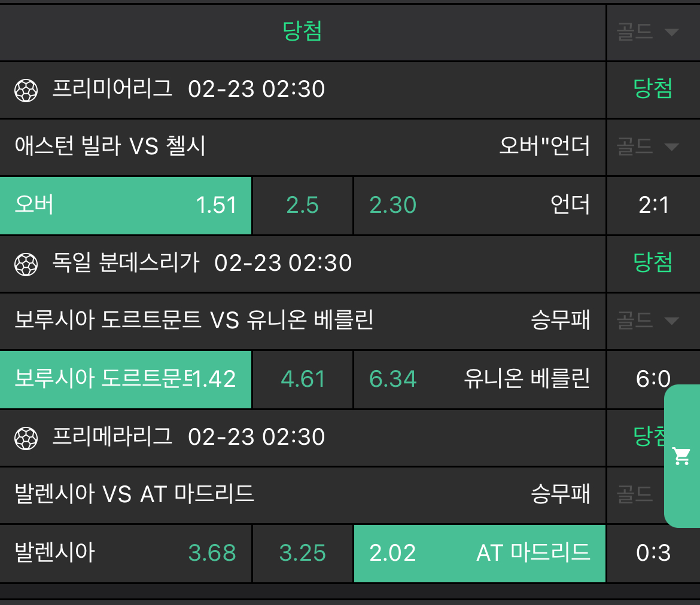Pick 유니온 베를린 win at 6.34
Screen dimensions: 700x605
coord(479,379)
